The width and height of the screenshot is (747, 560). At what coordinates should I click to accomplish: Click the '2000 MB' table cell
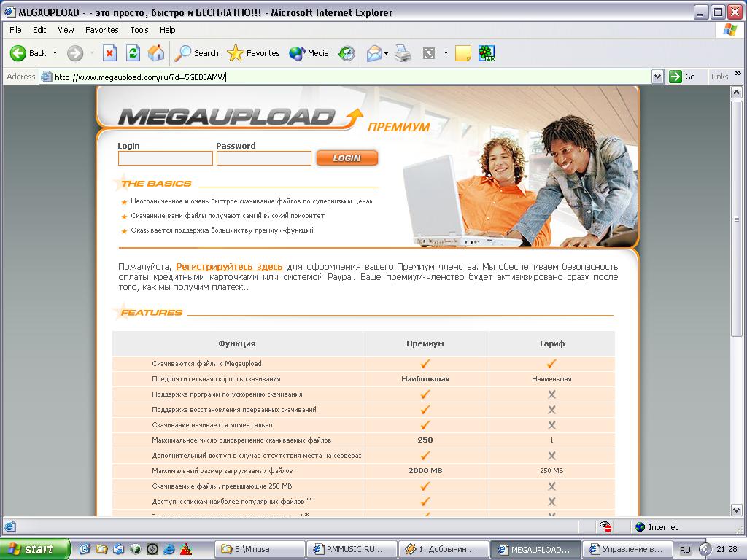(425, 470)
